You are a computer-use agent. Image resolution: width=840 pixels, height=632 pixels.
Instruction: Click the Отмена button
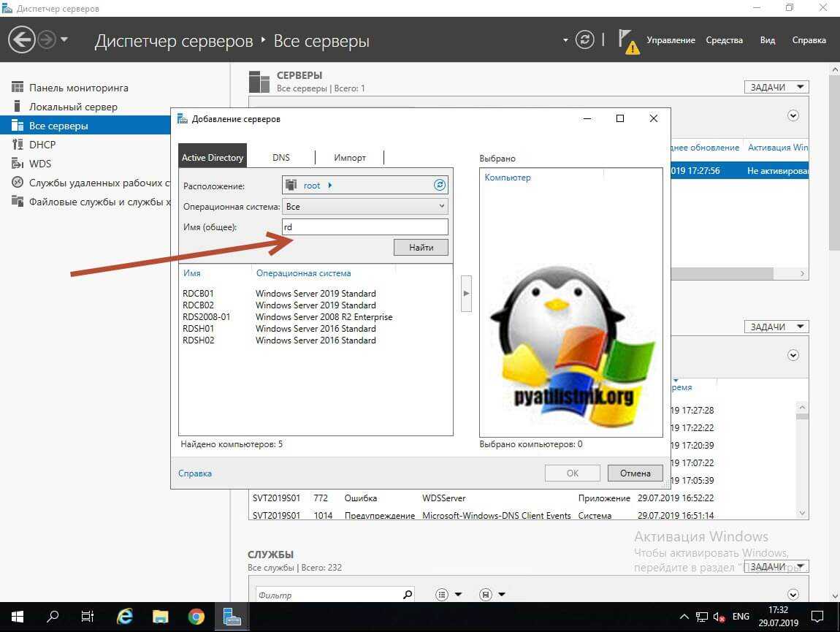point(635,473)
